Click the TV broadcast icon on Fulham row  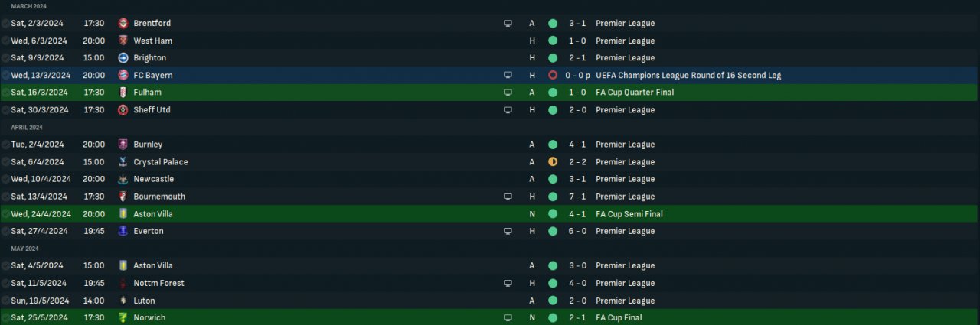point(508,93)
